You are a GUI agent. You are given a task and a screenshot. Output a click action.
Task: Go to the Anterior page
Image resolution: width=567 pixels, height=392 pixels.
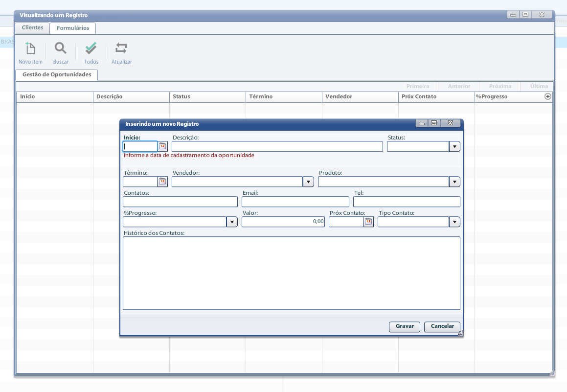[x=459, y=86]
